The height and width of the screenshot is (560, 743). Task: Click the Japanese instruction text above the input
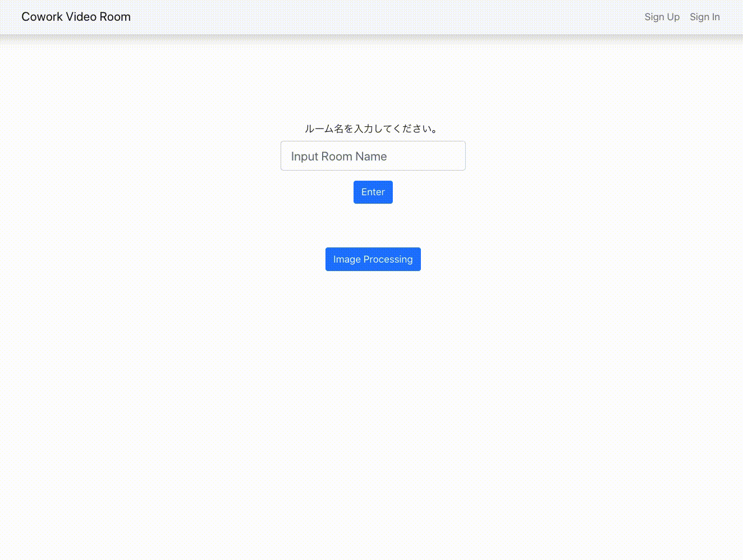[372, 128]
